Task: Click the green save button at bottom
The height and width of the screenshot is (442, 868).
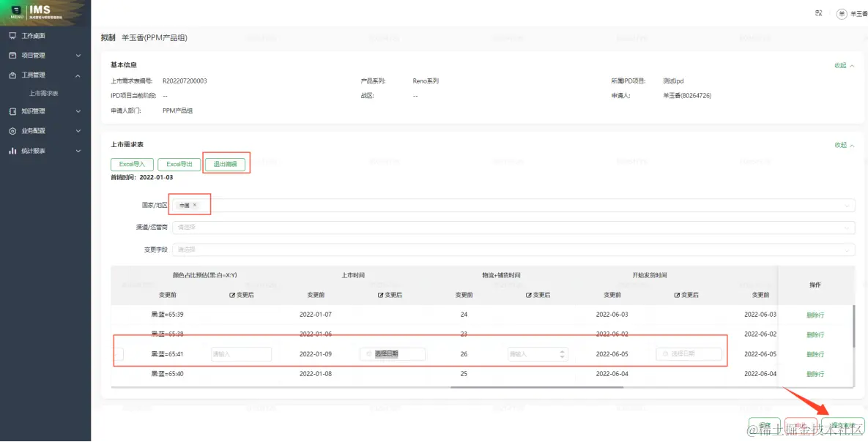Action: click(x=765, y=425)
